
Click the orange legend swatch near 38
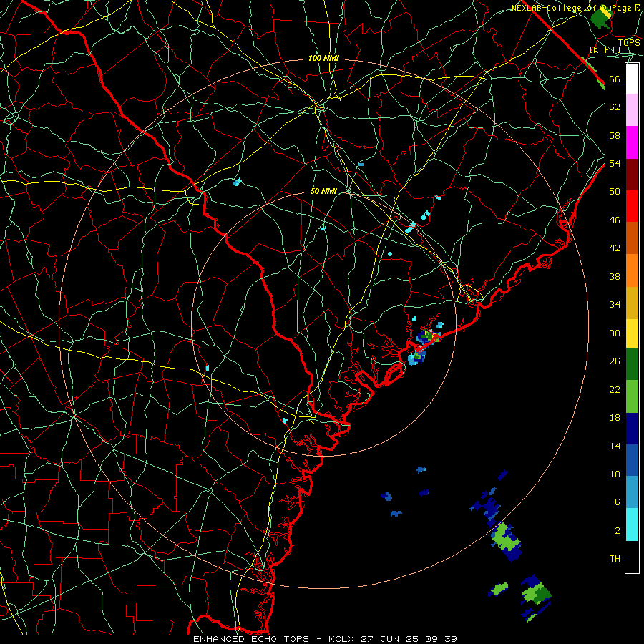tap(632, 270)
